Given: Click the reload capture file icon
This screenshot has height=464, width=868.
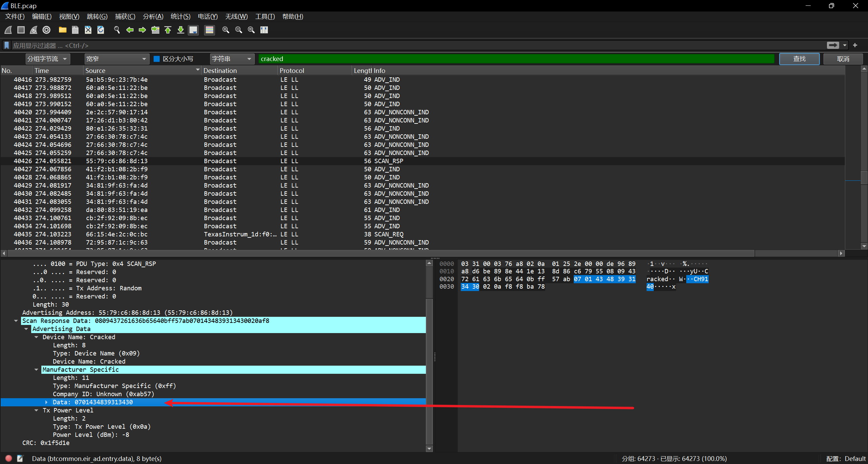Looking at the screenshot, I should 101,30.
